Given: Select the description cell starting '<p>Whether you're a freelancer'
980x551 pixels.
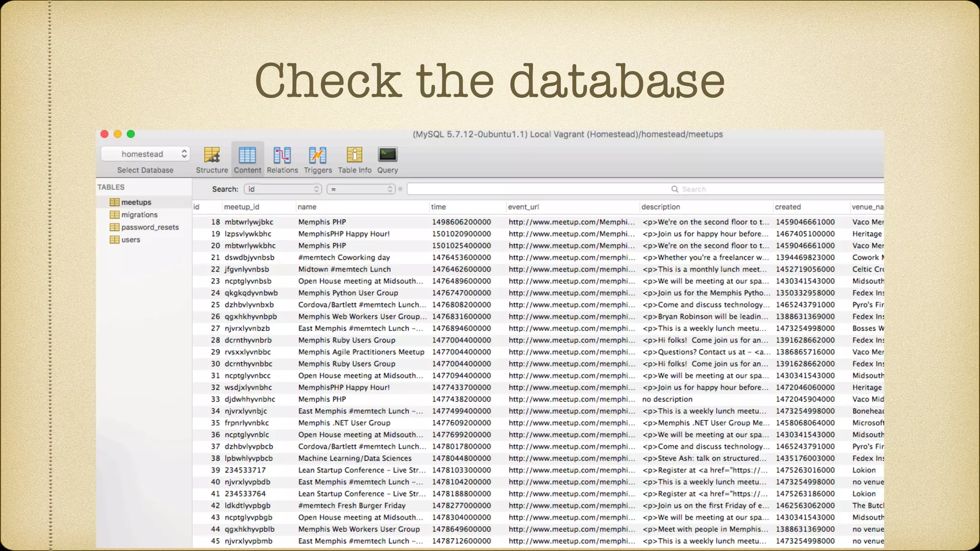Looking at the screenshot, I should [706, 258].
